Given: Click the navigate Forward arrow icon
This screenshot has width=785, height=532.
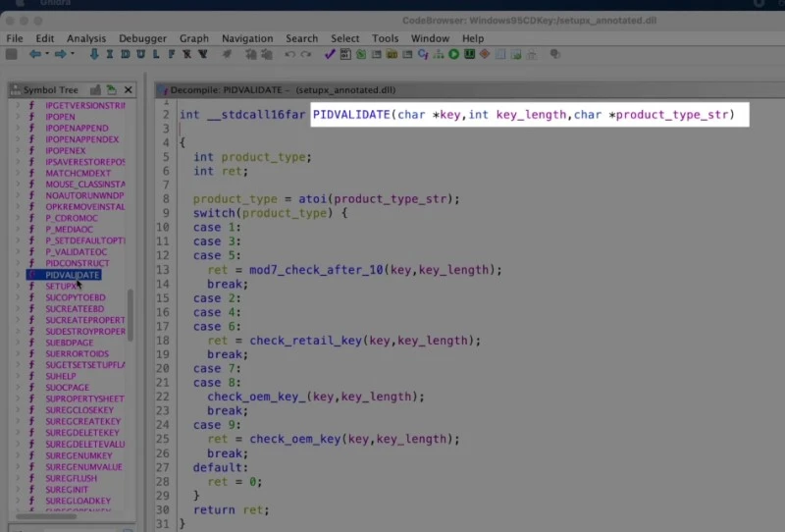Looking at the screenshot, I should point(60,54).
